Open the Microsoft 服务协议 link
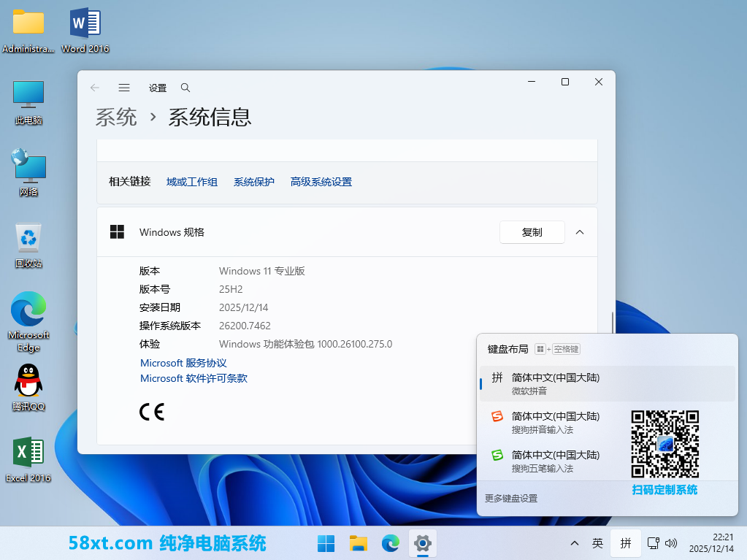The image size is (747, 560). [x=183, y=363]
